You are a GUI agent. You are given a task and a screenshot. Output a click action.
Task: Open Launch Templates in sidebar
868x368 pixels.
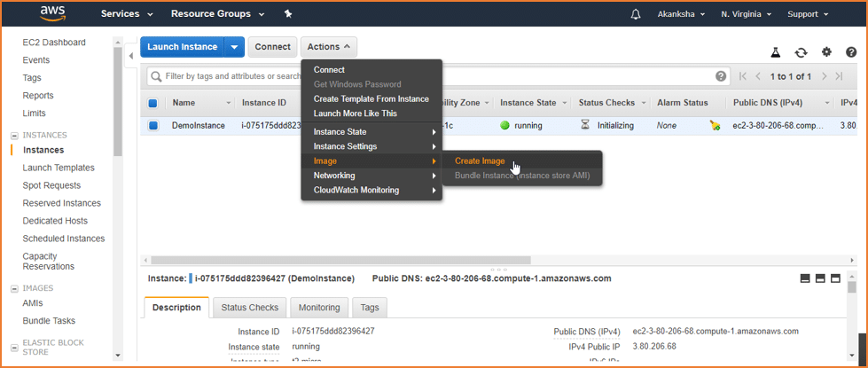pos(59,168)
